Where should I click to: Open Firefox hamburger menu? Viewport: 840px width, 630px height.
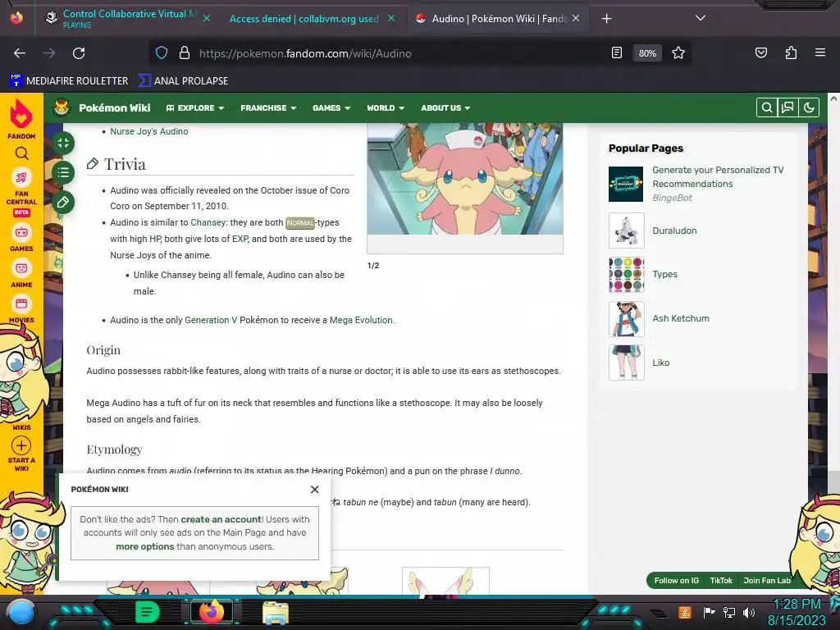click(x=820, y=53)
